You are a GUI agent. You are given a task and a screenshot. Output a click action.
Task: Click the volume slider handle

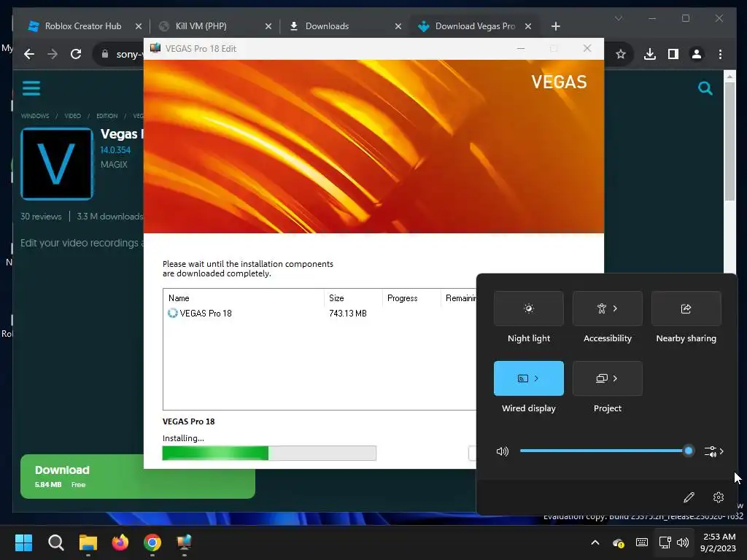point(688,451)
